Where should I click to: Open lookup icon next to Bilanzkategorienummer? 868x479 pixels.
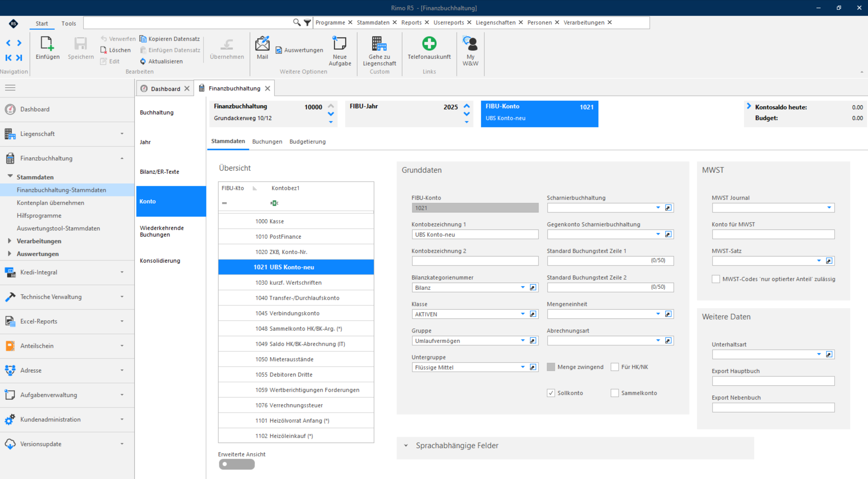[533, 287]
